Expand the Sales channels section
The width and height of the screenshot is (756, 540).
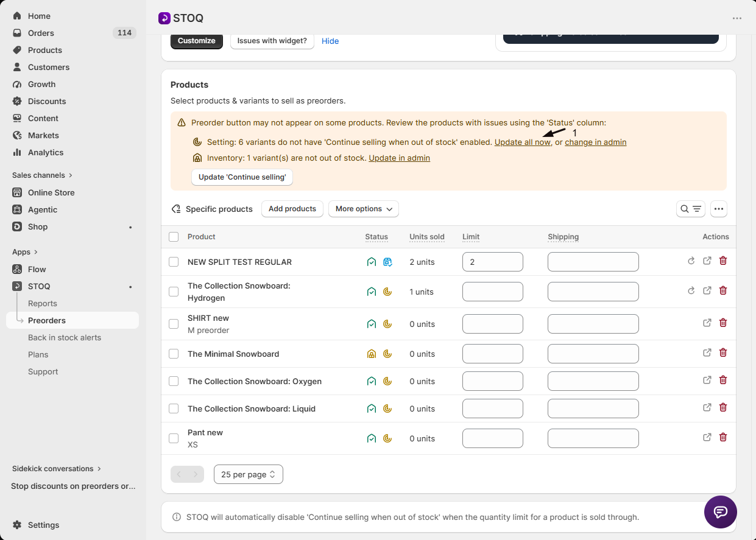tap(42, 175)
